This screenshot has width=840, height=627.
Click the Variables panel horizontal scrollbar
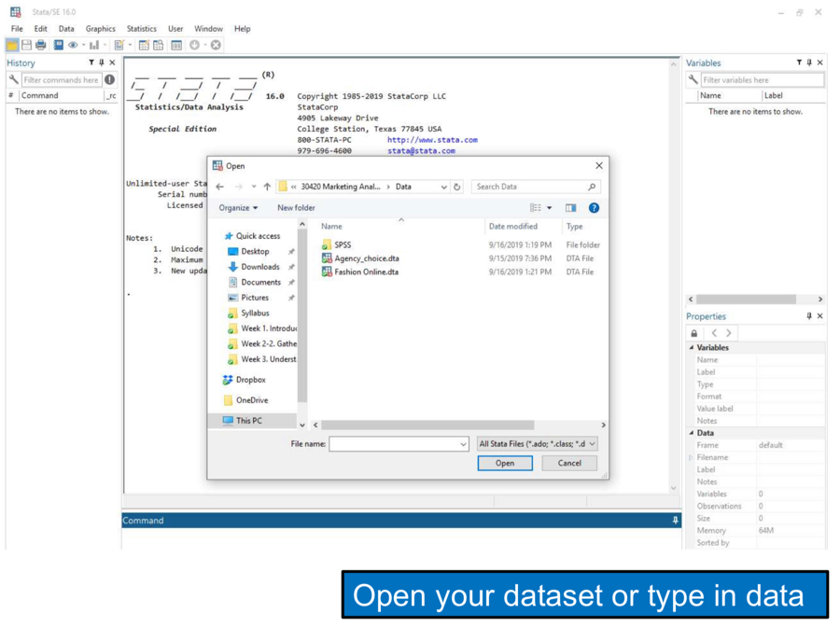[746, 300]
